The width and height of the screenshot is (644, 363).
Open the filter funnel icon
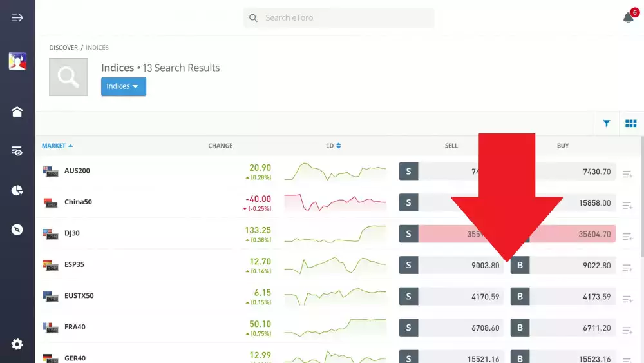pyautogui.click(x=606, y=123)
